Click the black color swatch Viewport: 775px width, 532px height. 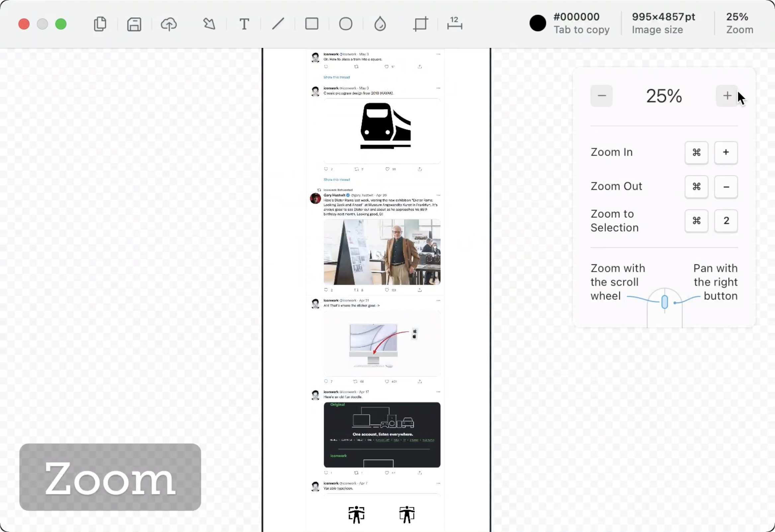(538, 23)
